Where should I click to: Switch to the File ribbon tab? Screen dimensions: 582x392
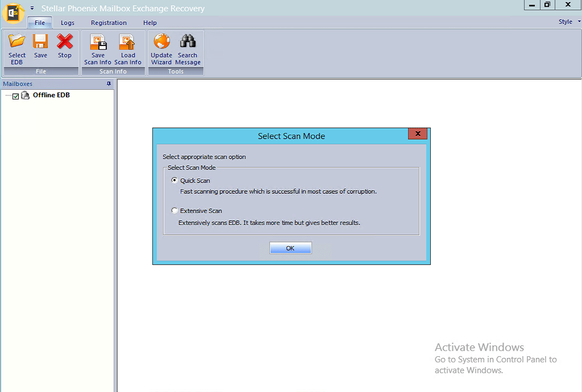40,23
